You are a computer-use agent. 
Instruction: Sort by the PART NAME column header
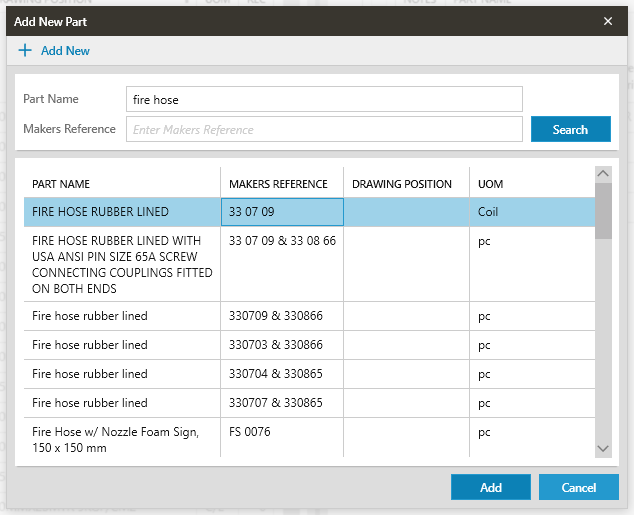pos(61,184)
